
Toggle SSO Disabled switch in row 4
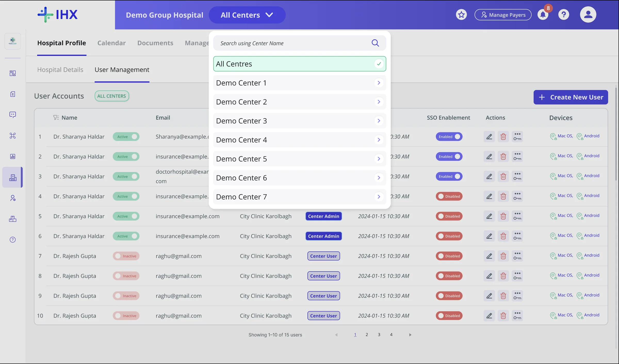tap(449, 196)
